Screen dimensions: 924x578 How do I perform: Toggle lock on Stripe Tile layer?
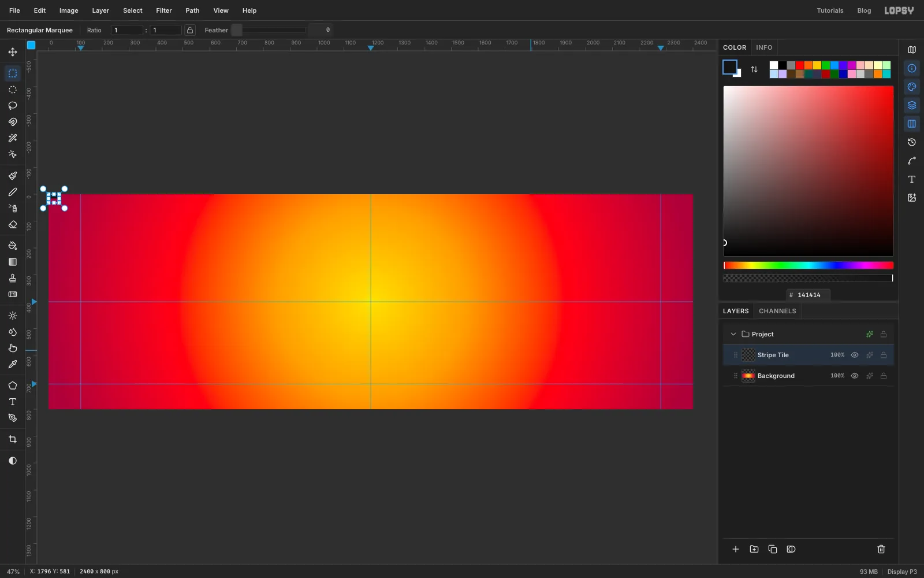click(884, 355)
